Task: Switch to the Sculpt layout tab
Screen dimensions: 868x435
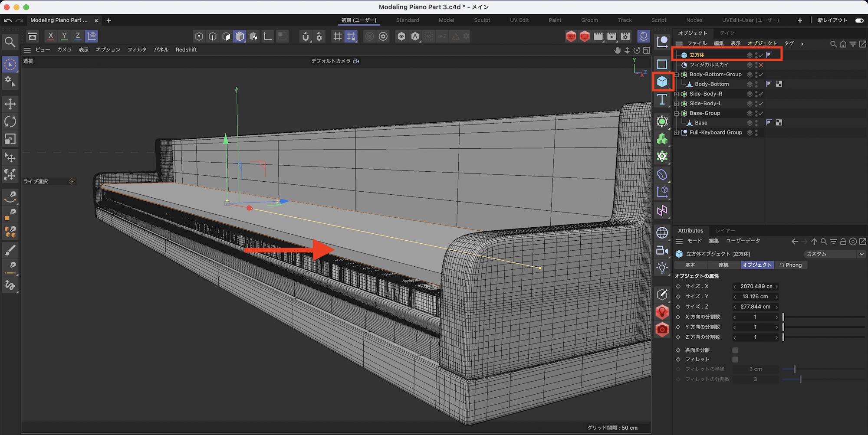Action: [482, 20]
